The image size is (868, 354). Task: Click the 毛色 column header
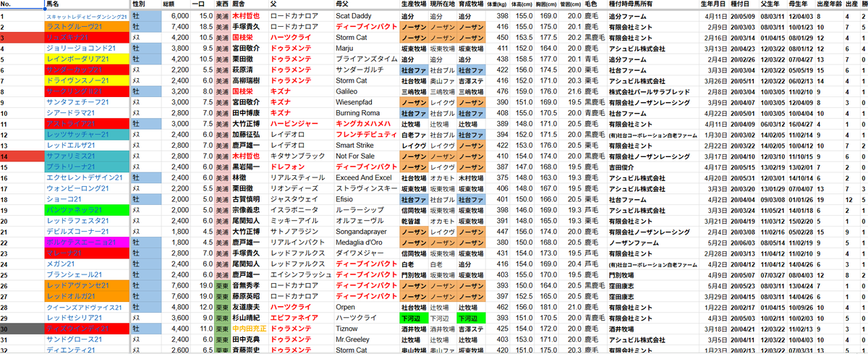point(595,4)
